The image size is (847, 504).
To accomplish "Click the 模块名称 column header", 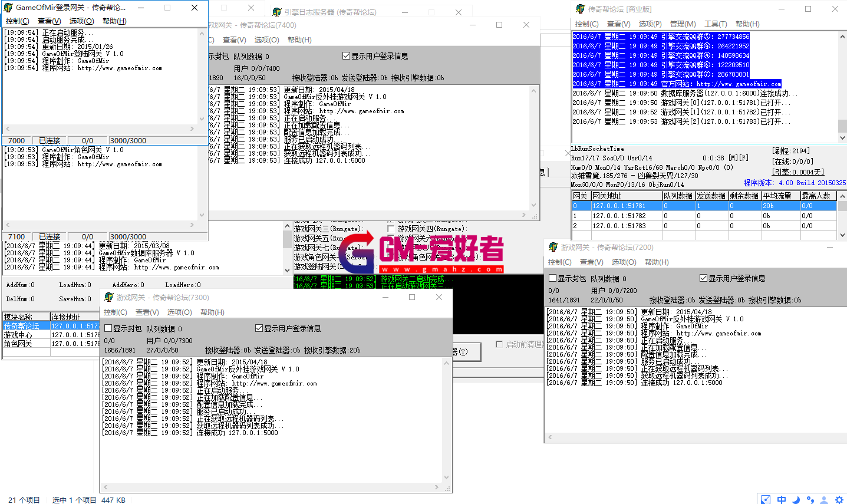I will [26, 317].
